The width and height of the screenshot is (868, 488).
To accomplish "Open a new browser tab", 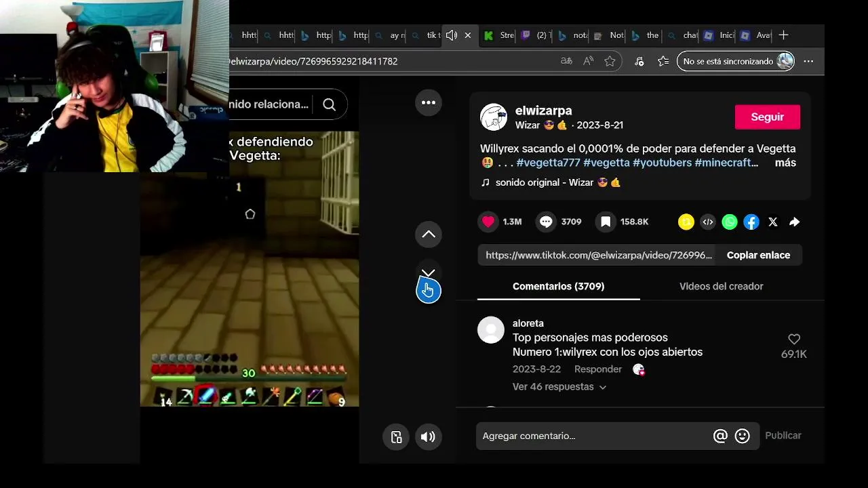I will click(x=784, y=35).
